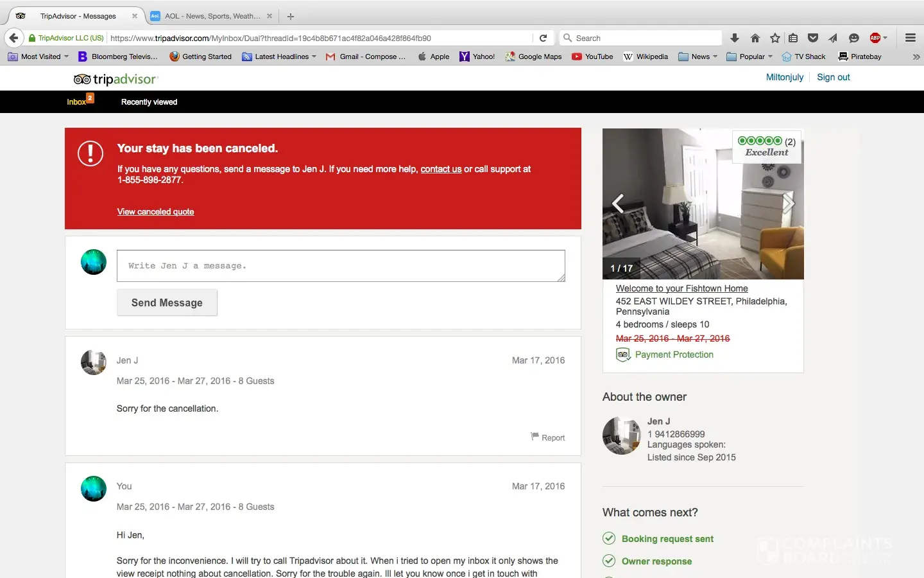Viewport: 924px width, 578px height.
Task: Click the browser URL address bar
Action: click(320, 38)
